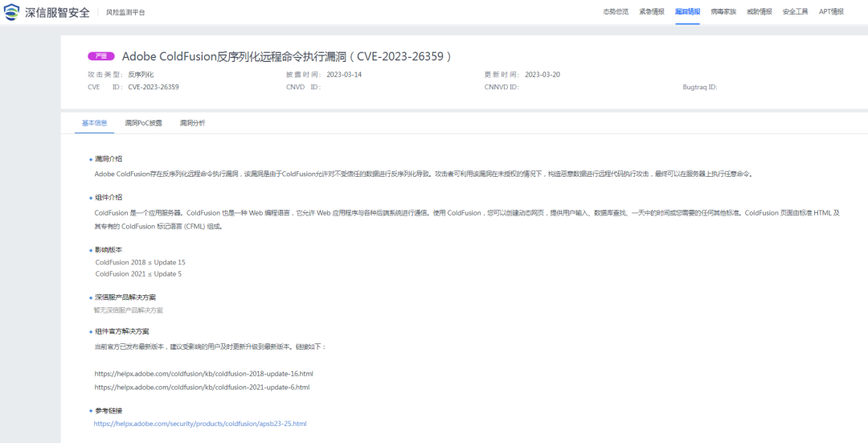
Task: Click the 漏洞介绍 section heading
Action: coord(108,159)
